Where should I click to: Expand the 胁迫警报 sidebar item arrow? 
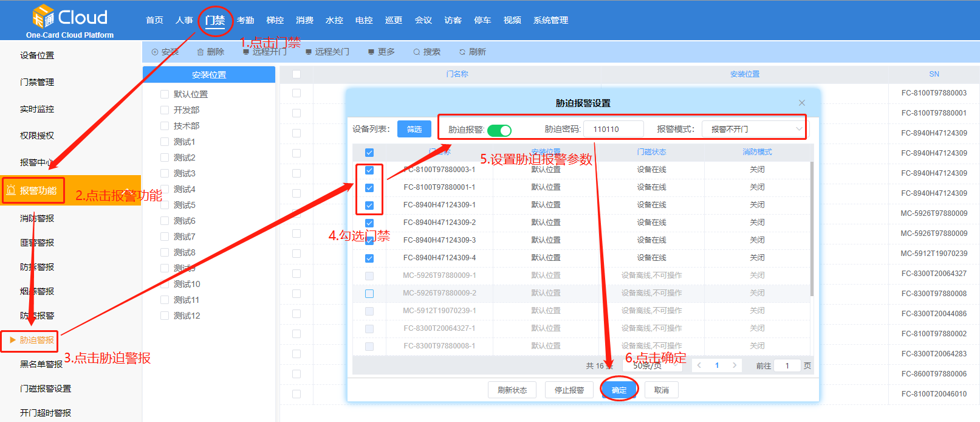(13, 340)
